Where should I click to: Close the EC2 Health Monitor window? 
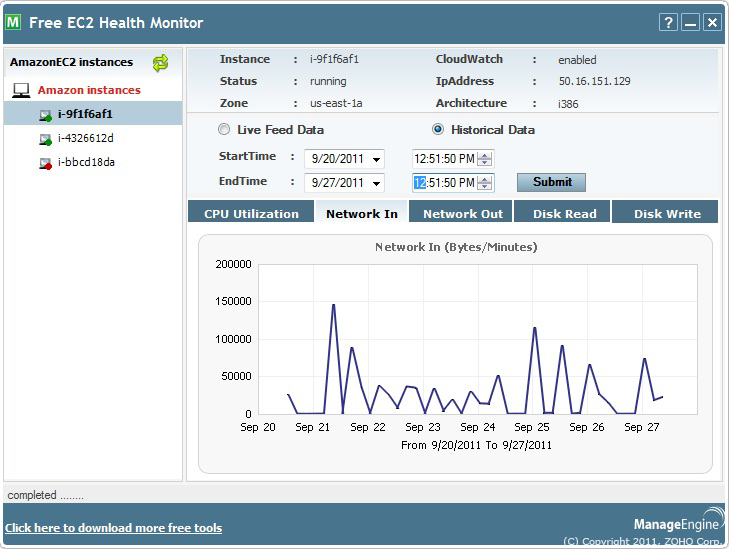click(x=712, y=22)
